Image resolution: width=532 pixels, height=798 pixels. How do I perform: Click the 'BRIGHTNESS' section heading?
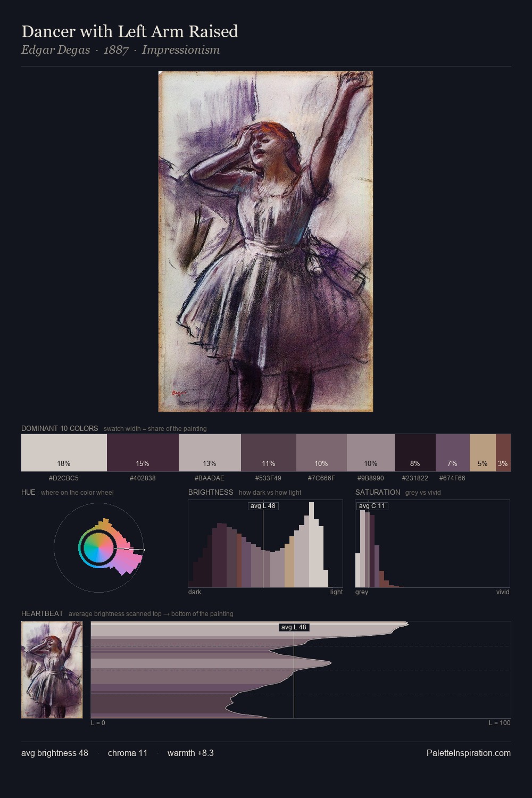click(211, 492)
